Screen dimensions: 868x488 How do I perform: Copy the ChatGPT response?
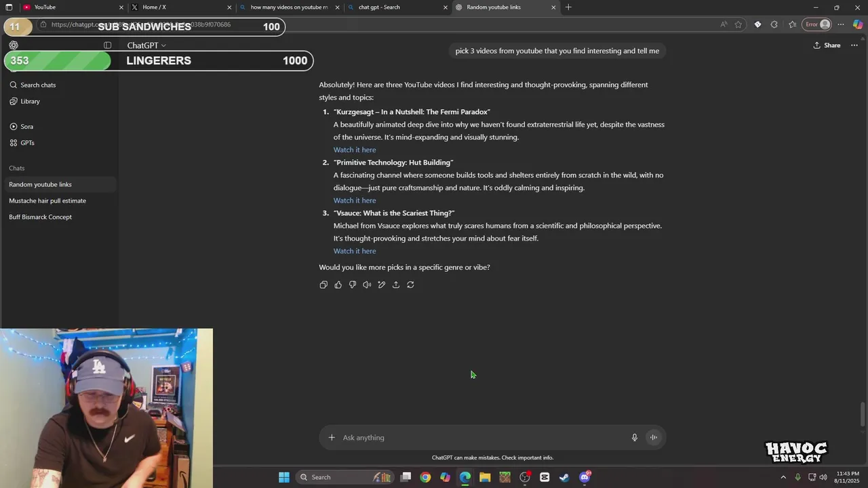coord(323,285)
